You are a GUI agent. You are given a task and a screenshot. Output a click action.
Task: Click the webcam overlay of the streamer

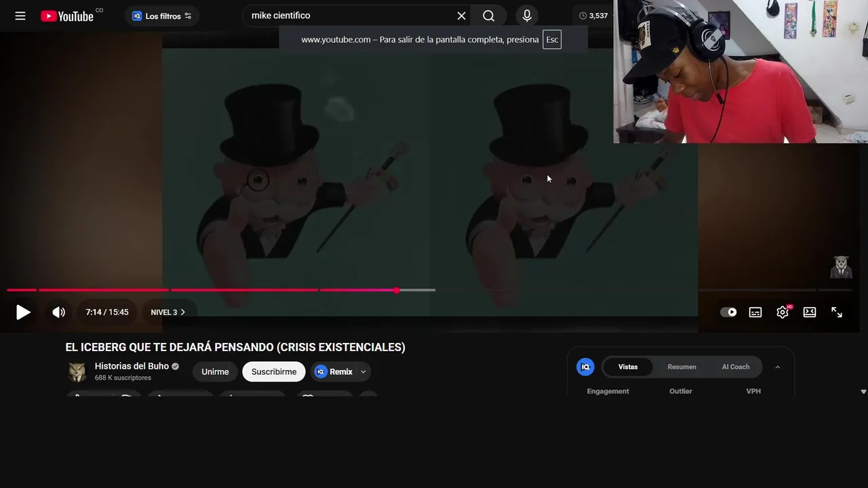(741, 71)
